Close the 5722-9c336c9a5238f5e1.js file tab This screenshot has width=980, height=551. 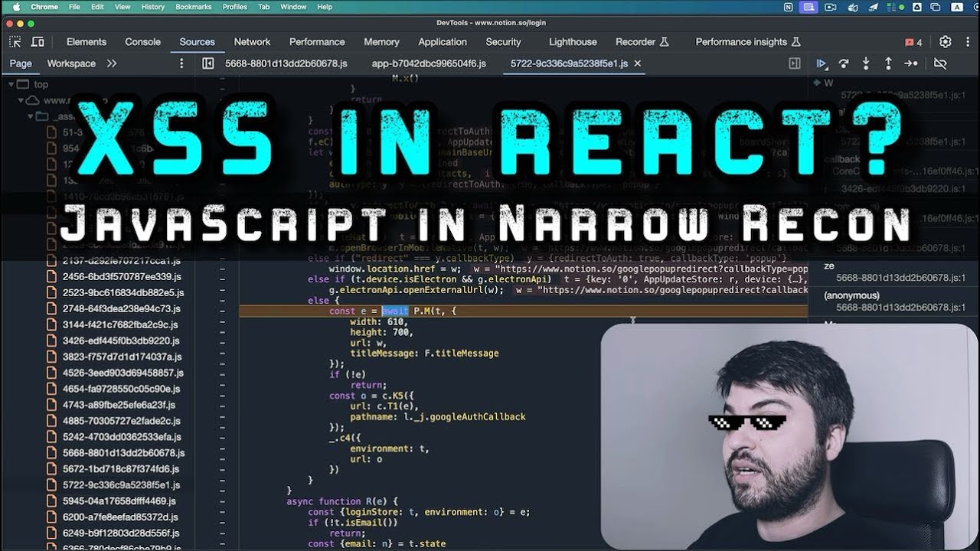(x=638, y=64)
